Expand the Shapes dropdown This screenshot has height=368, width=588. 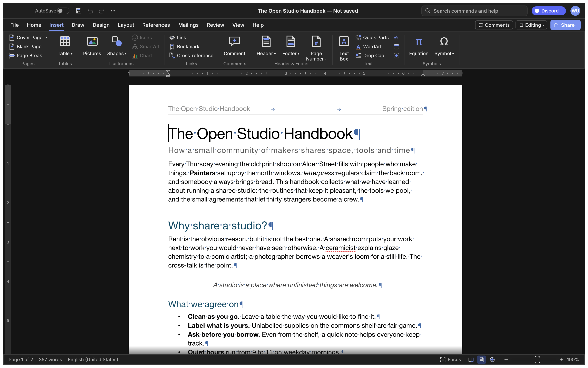pos(117,46)
